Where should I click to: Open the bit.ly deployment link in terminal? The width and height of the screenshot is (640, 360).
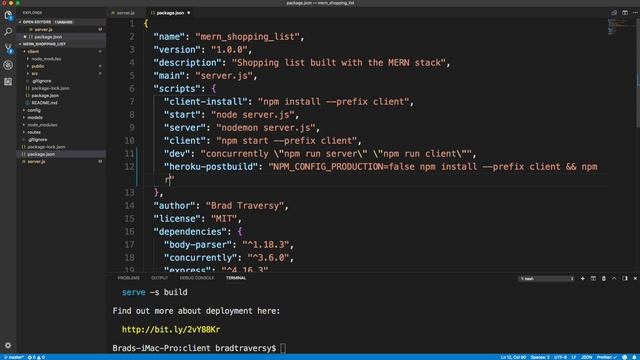pos(171,329)
